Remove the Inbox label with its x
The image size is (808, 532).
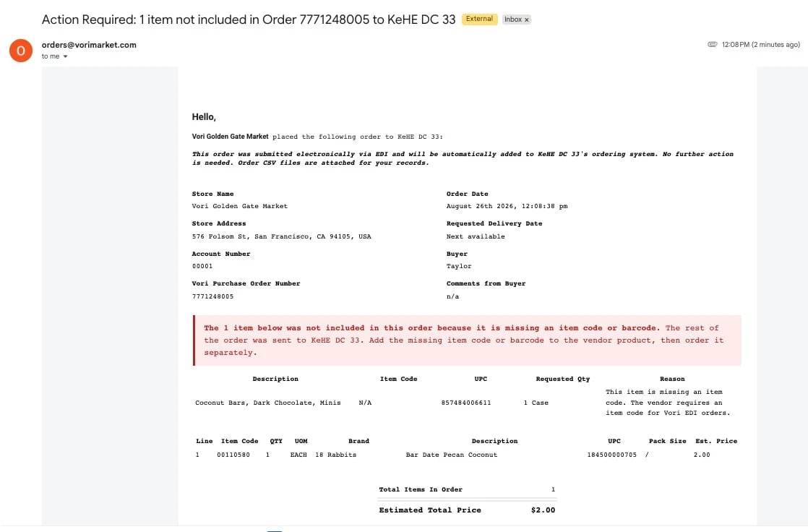[527, 20]
